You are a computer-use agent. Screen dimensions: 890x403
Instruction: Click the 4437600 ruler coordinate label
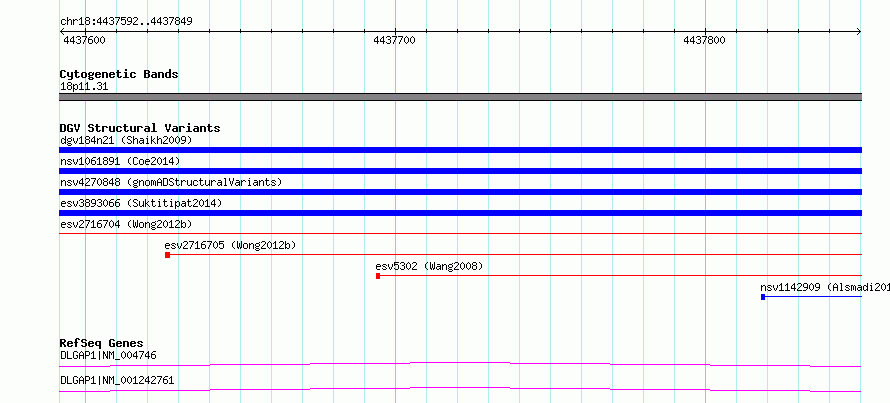(84, 40)
